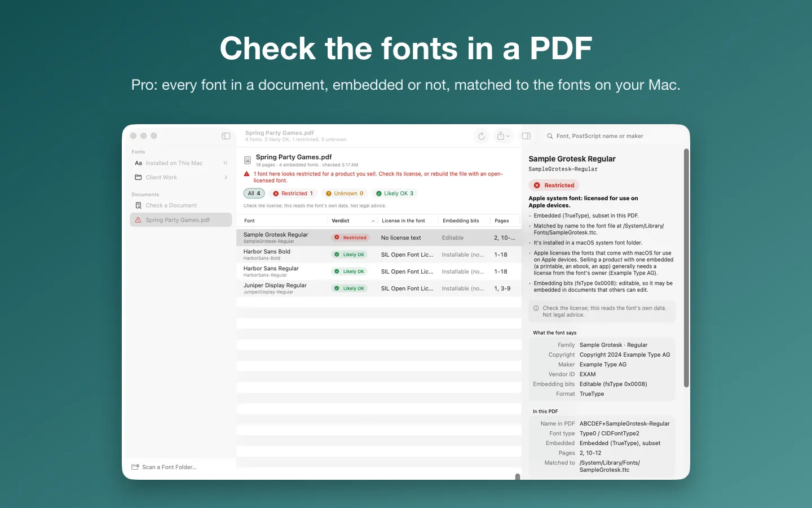Select Spring Party Games.pdf in sidebar

click(181, 220)
